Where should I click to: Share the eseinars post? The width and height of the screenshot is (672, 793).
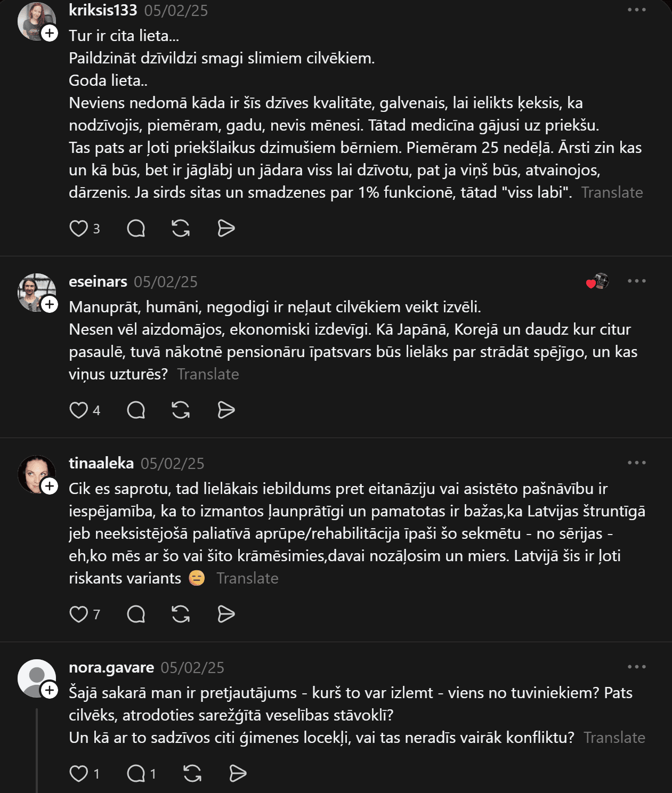(226, 410)
